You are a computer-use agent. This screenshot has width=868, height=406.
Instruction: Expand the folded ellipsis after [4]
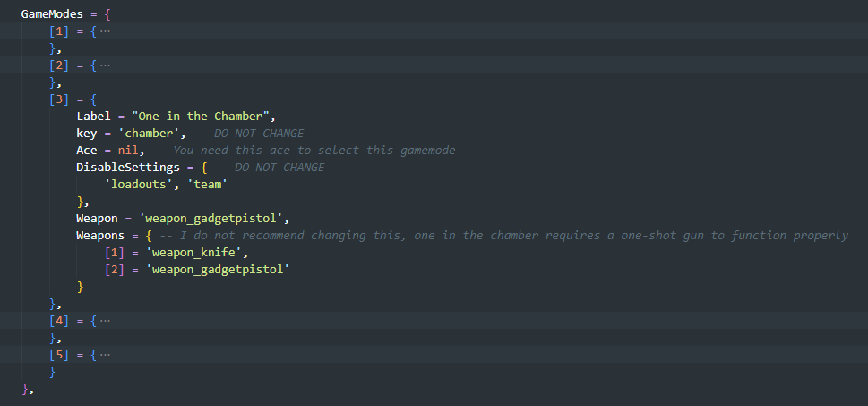[105, 321]
